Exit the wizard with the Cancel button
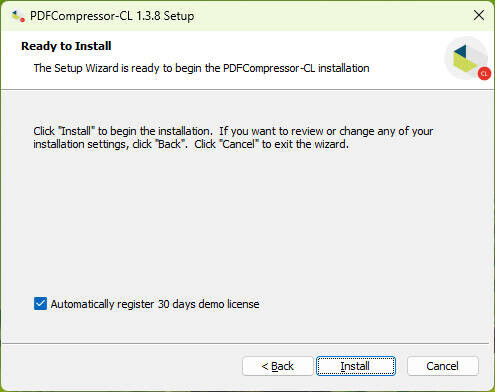The image size is (495, 392). pos(442,366)
